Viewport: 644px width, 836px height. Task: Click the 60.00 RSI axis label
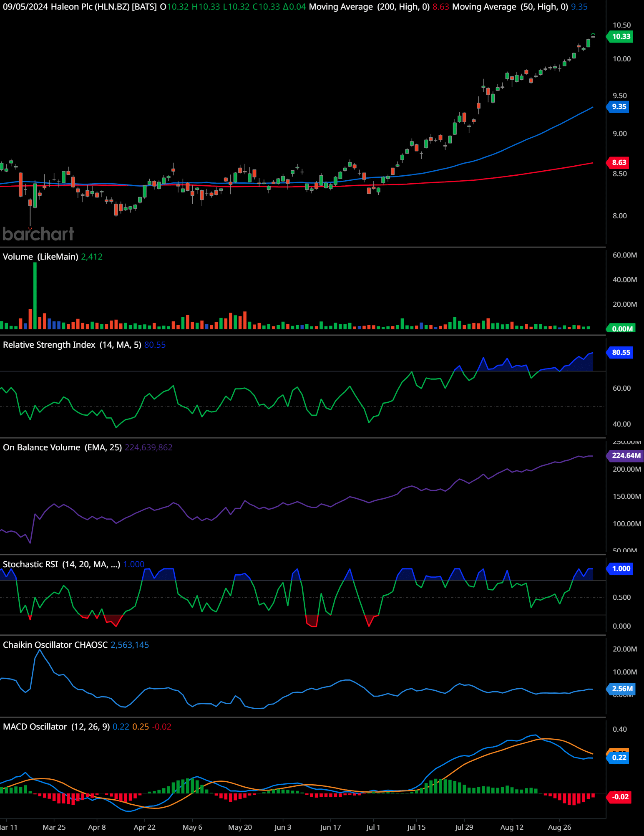[621, 388]
